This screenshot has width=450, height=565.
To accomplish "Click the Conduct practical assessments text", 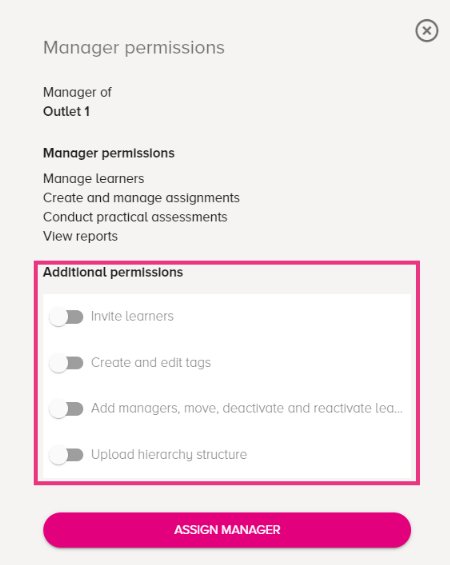I will (135, 217).
